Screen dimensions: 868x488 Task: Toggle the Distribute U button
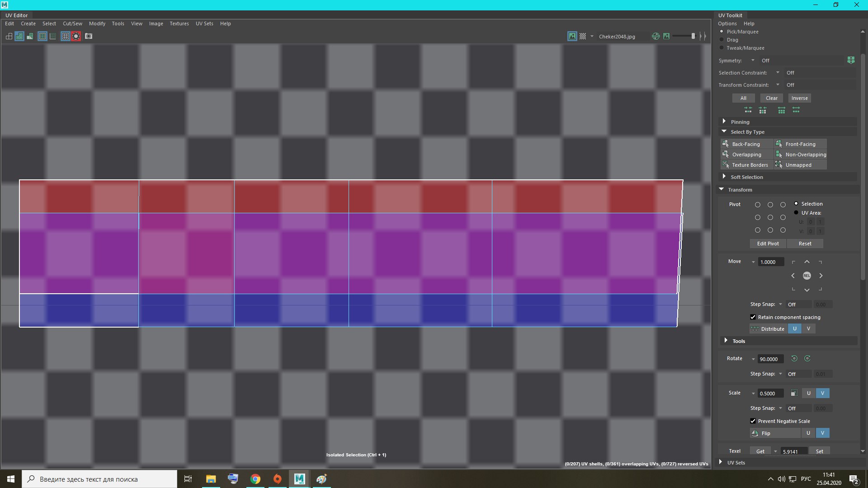tap(795, 329)
